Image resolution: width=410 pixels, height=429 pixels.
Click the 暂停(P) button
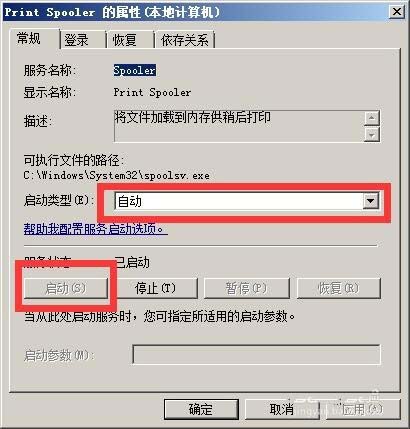[247, 288]
